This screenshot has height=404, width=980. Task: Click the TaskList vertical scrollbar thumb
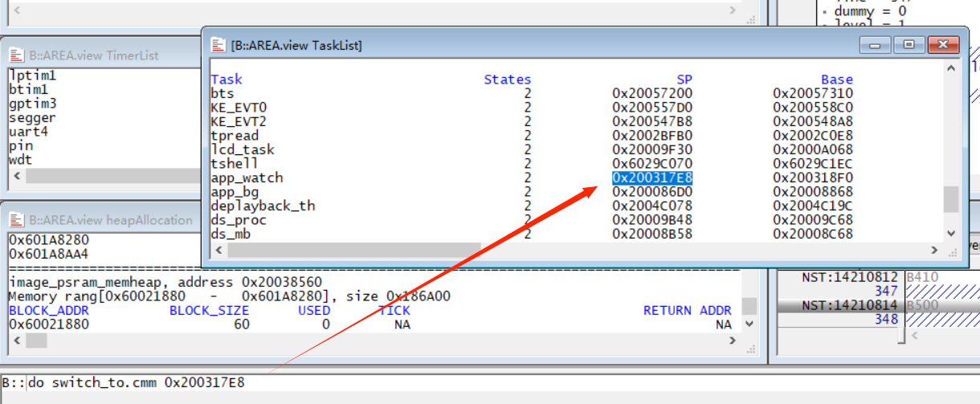click(x=951, y=199)
